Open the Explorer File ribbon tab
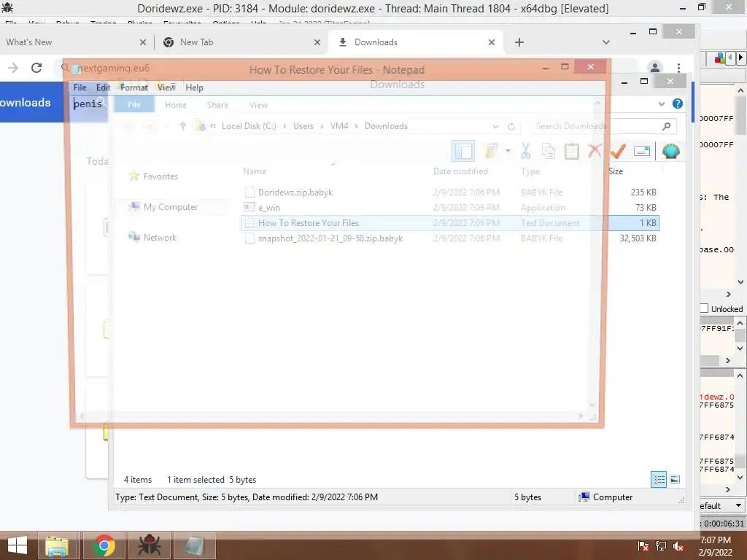Viewport: 747px width, 560px height. [x=134, y=105]
